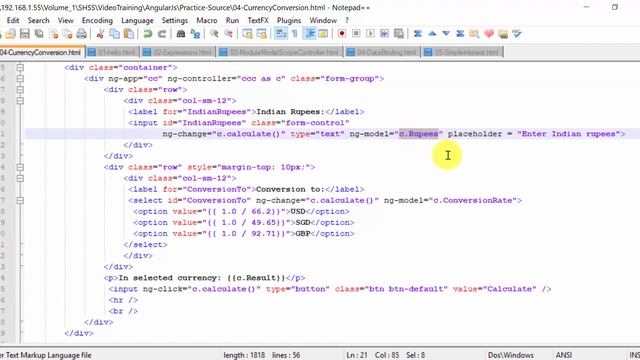Click the checkmark icon ending the toolbar

click(x=517, y=34)
